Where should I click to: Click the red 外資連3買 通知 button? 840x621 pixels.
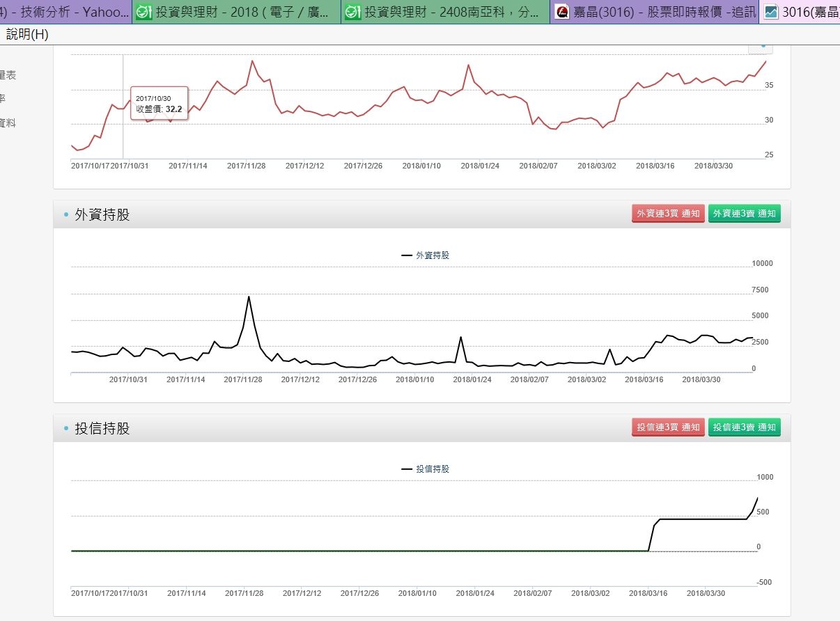(x=668, y=214)
